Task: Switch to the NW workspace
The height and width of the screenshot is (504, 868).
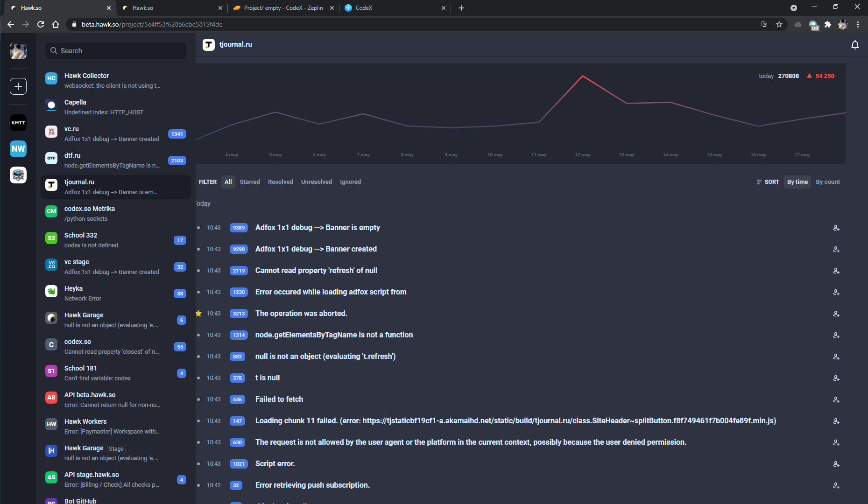Action: coord(18,149)
